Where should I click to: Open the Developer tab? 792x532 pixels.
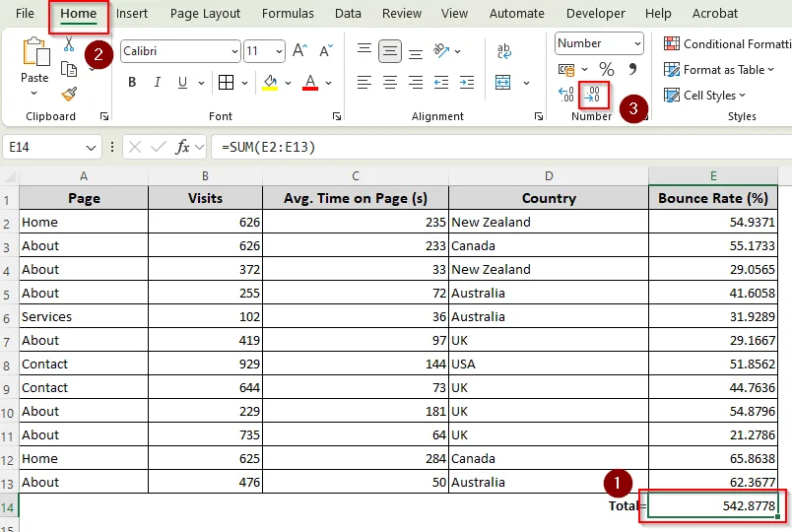click(x=596, y=13)
